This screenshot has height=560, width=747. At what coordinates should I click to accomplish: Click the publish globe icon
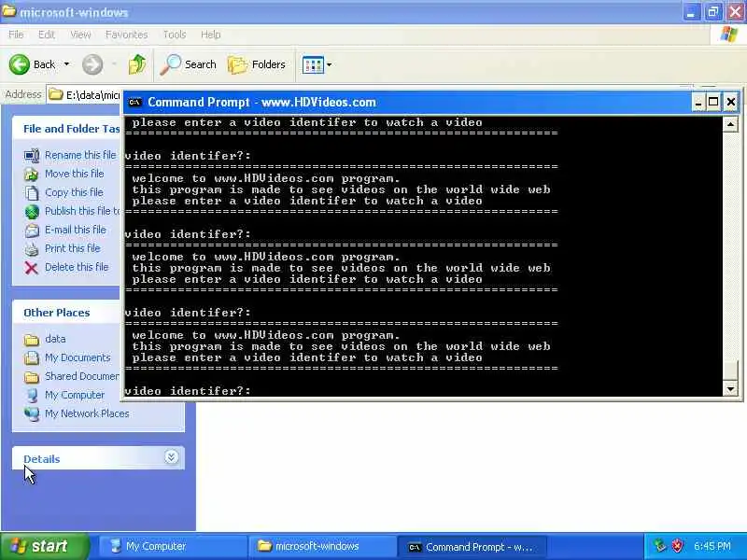click(32, 212)
